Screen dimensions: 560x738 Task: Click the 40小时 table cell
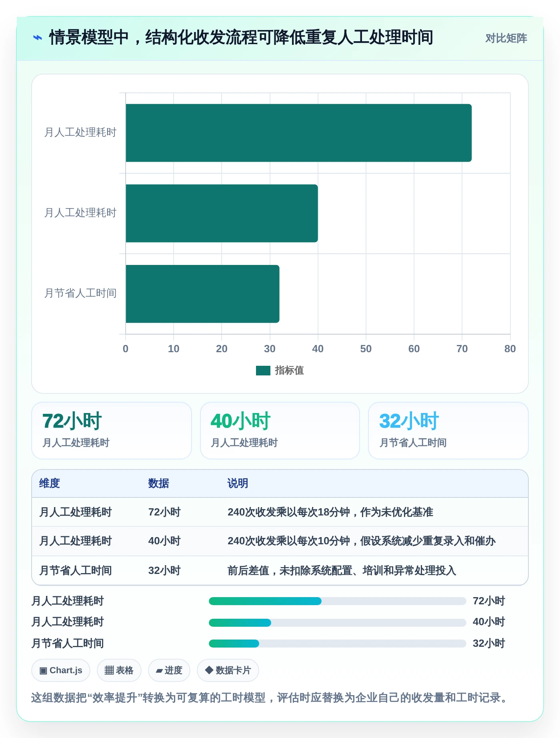pyautogui.click(x=164, y=541)
